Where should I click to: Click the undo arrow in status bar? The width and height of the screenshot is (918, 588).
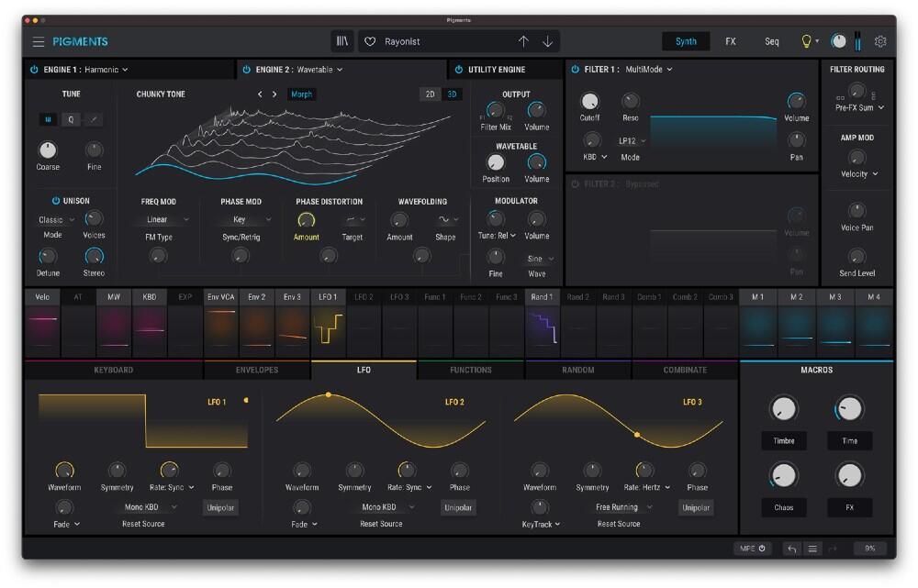[x=791, y=549]
